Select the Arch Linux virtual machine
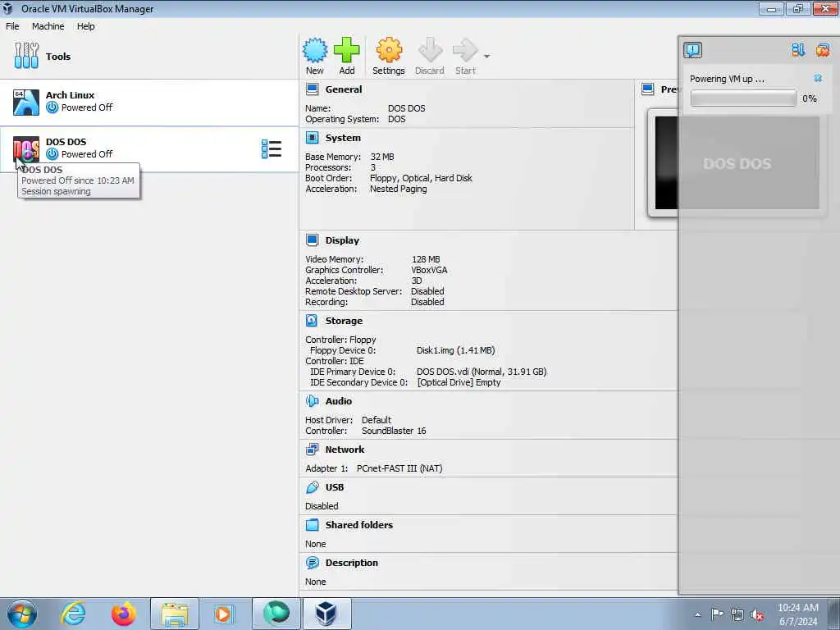This screenshot has width=840, height=630. pyautogui.click(x=149, y=102)
